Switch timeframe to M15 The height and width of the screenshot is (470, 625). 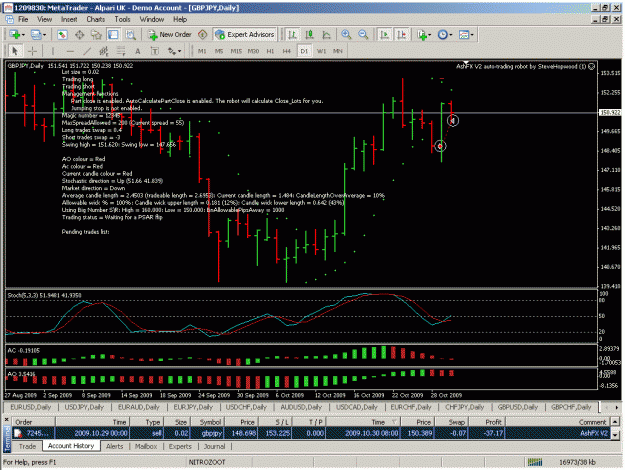(x=236, y=51)
